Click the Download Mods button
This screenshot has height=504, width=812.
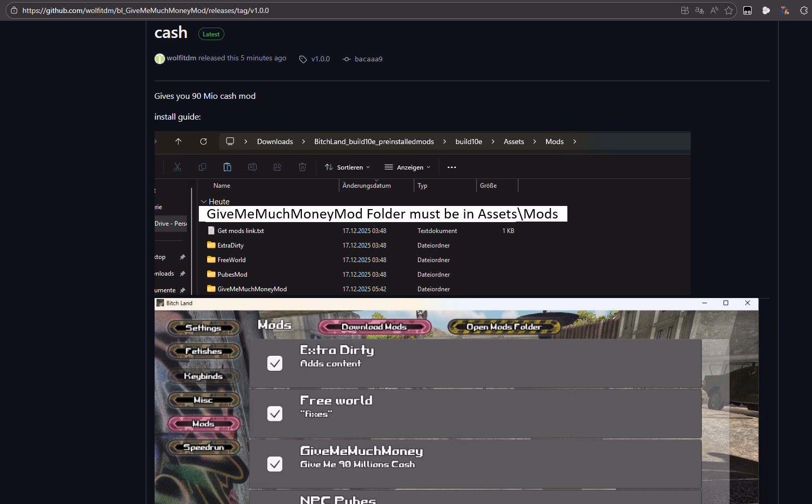click(375, 327)
